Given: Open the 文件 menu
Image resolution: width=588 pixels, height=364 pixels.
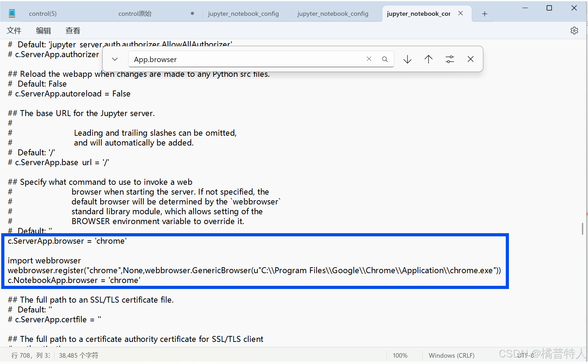Looking at the screenshot, I should [14, 31].
